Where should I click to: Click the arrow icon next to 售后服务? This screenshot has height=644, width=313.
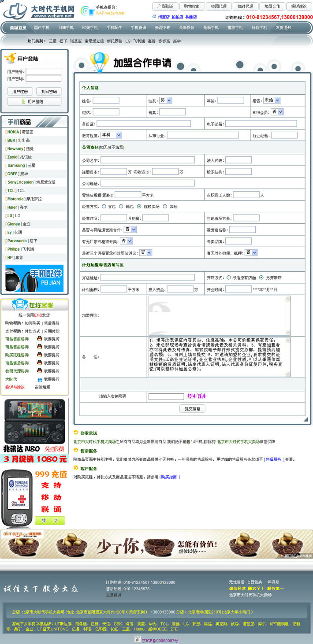(76, 451)
